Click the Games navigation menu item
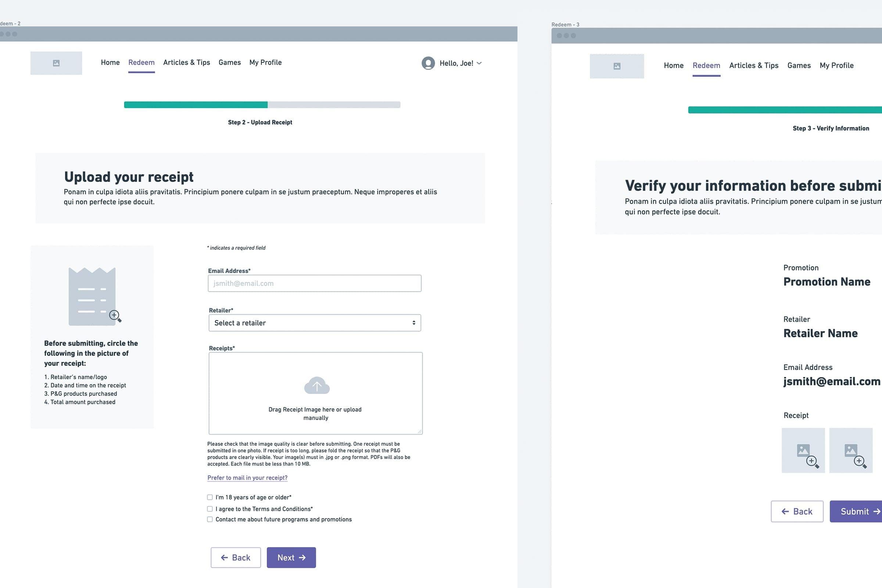Image resolution: width=882 pixels, height=588 pixels. (229, 63)
